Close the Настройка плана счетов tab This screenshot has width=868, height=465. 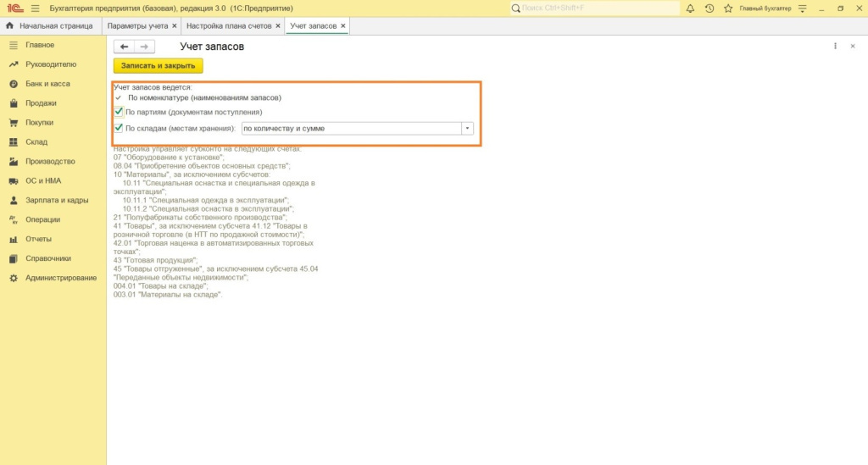(278, 26)
